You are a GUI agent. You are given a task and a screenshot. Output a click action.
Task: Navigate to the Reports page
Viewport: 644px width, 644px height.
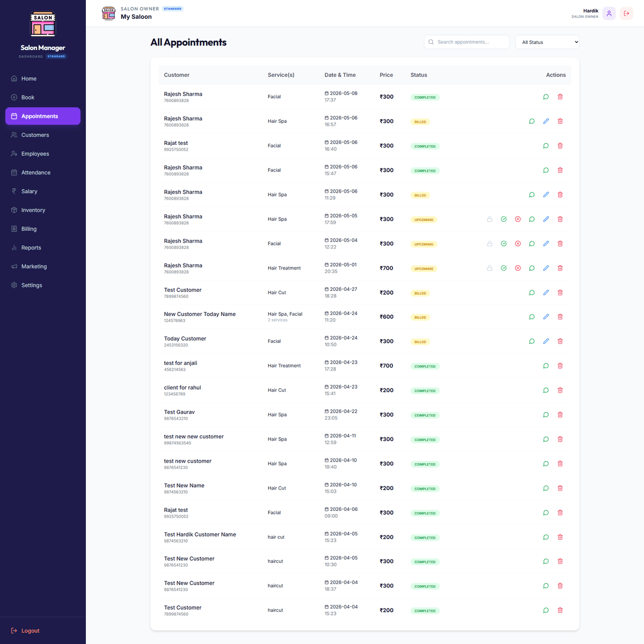[x=43, y=247]
